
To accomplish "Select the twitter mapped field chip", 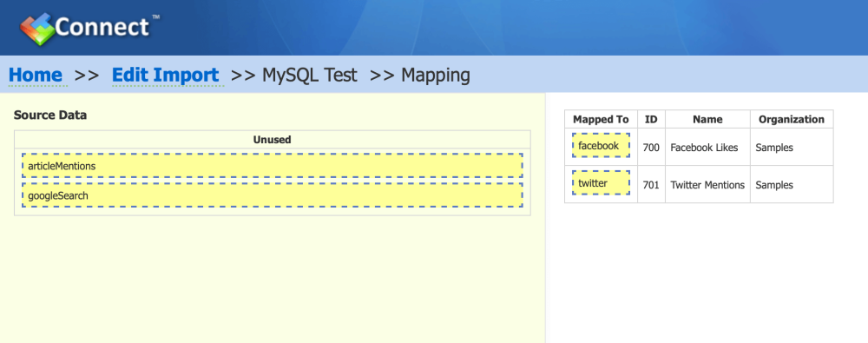I will 601,183.
